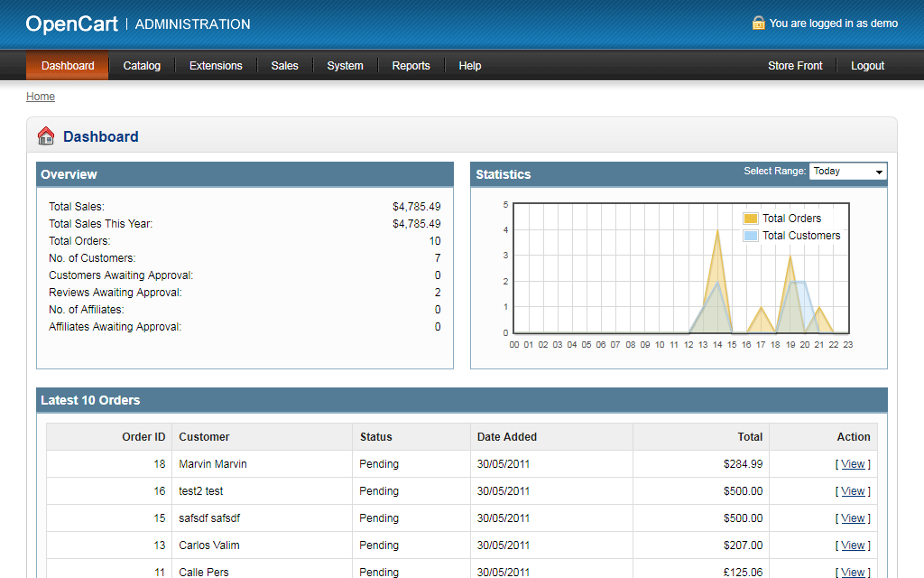Click the Dashboard home icon
Viewport: 924px width, 578px height.
tap(46, 136)
